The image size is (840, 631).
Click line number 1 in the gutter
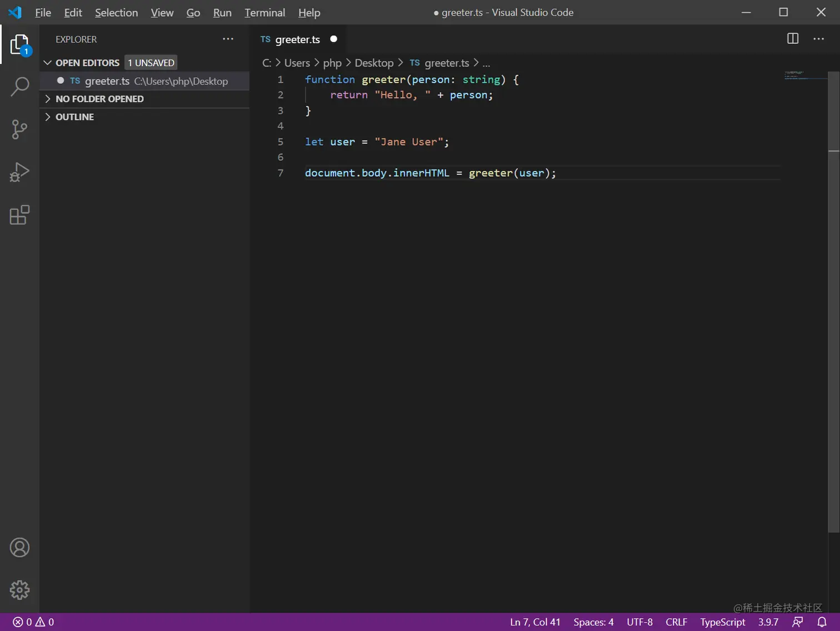point(281,80)
